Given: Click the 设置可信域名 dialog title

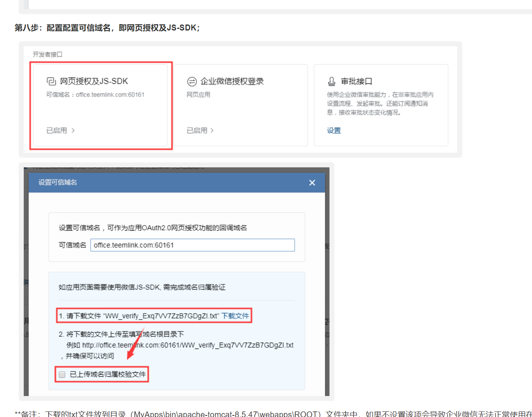Looking at the screenshot, I should point(58,182).
